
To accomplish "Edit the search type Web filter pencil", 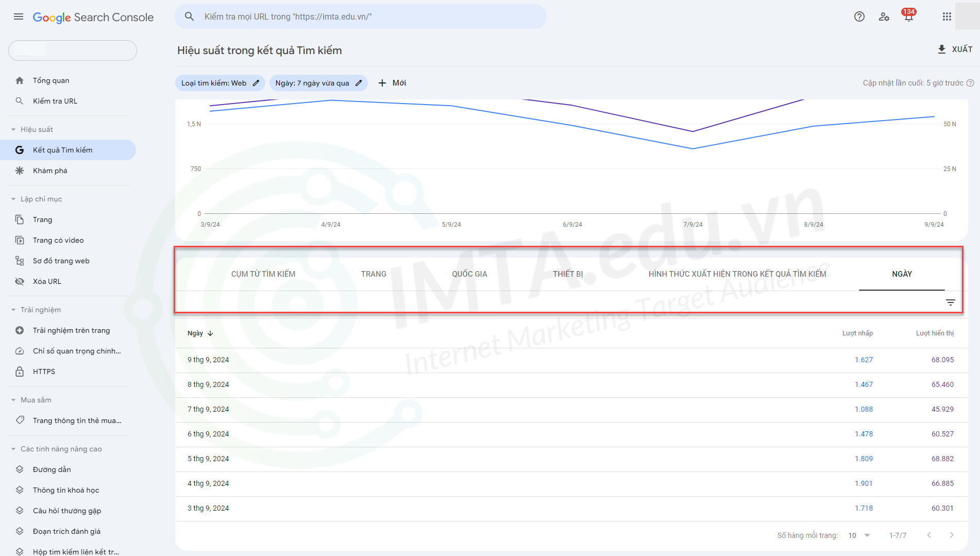I will 256,83.
